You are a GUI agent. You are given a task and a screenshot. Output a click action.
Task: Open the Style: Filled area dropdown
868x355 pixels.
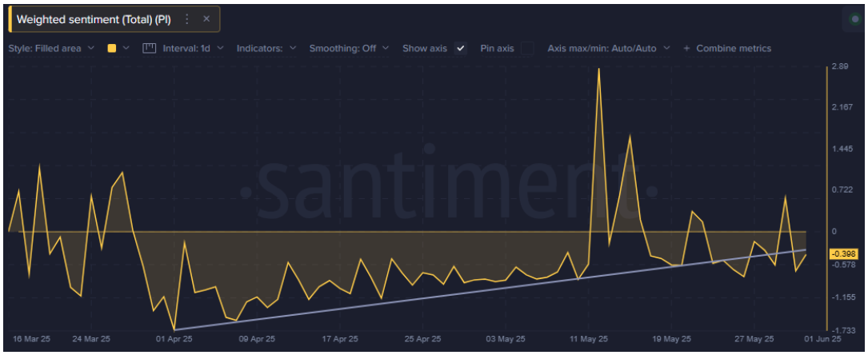(x=51, y=48)
